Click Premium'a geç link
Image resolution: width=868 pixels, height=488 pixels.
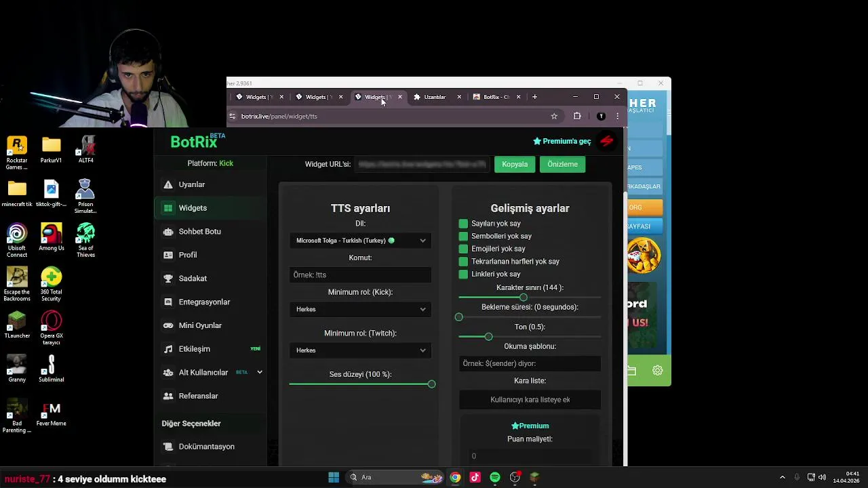(562, 141)
